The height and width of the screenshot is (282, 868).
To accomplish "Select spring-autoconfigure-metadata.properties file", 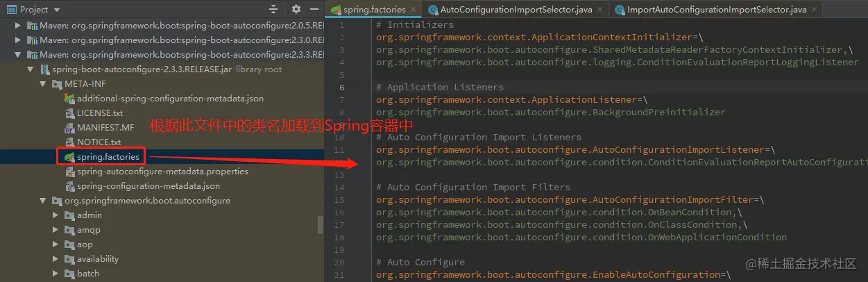I will [162, 171].
